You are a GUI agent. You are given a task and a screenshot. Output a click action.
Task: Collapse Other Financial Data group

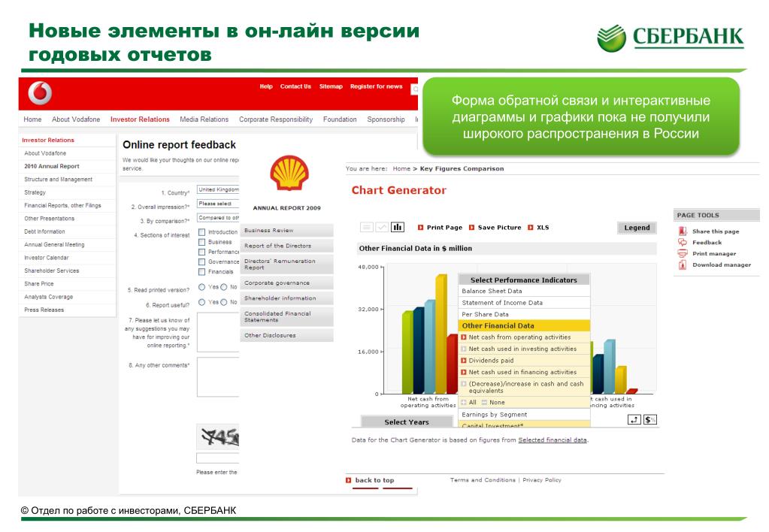524,325
